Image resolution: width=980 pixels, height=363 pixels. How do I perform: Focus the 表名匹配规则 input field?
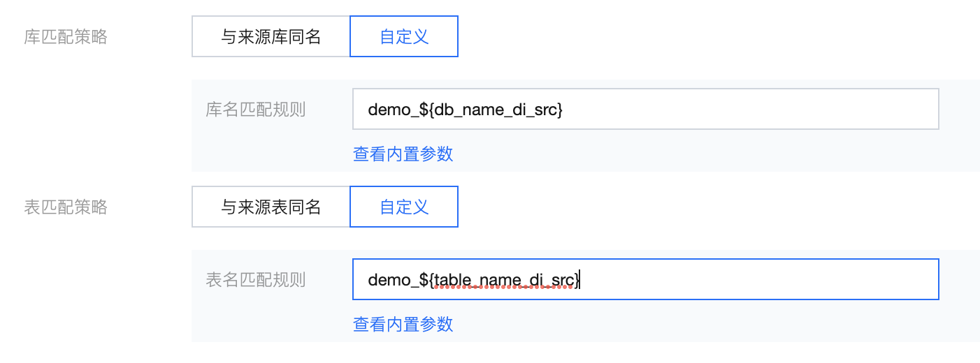[x=699, y=279]
